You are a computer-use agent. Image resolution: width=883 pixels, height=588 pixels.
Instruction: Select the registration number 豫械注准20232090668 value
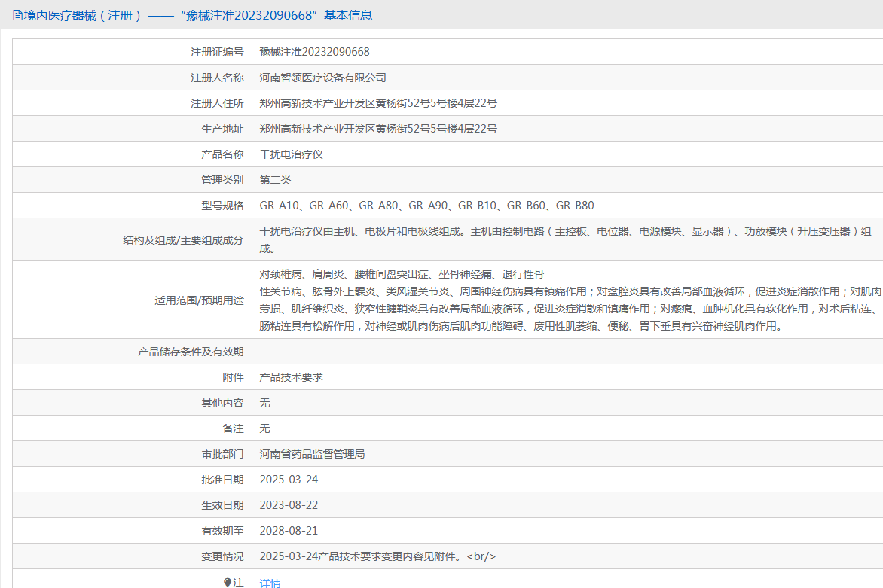(x=314, y=52)
